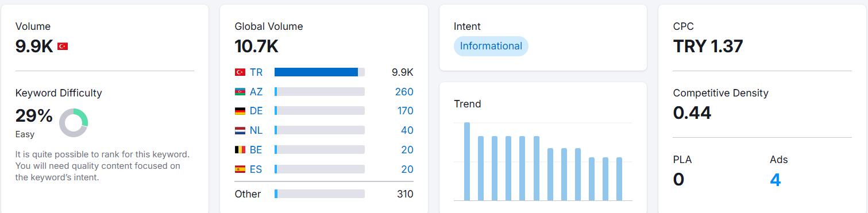Open the NL country link
Image resolution: width=868 pixels, height=213 pixels.
256,130
